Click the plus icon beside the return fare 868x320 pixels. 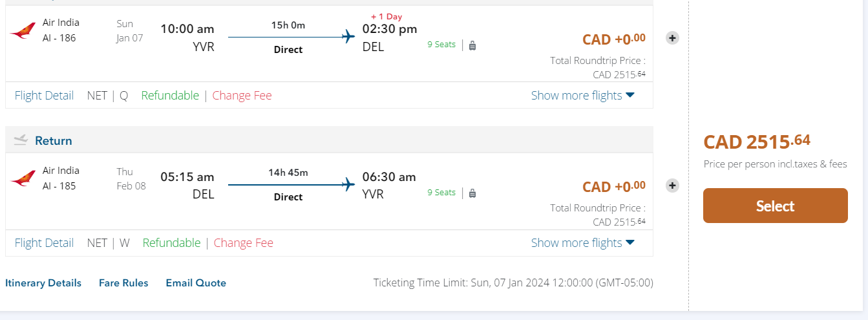click(x=672, y=186)
